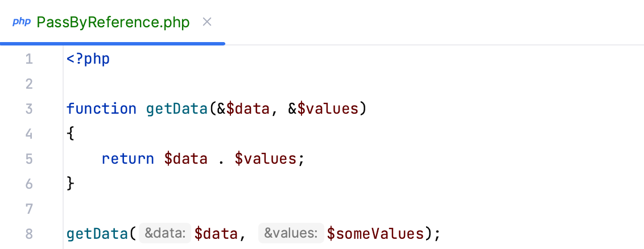Click line number 3 in the gutter
The height and width of the screenshot is (249, 644).
tap(29, 109)
